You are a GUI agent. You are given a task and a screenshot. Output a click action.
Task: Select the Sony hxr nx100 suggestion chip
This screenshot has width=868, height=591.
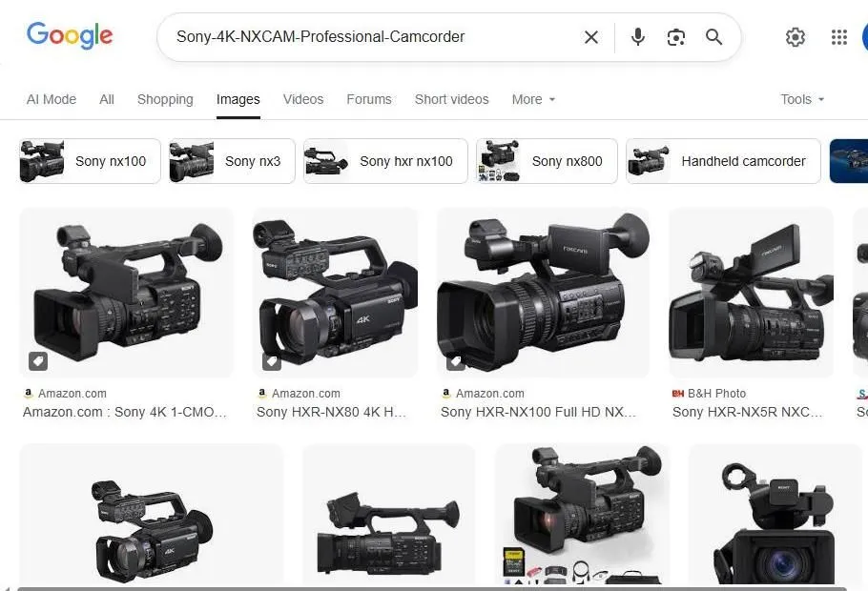click(x=385, y=161)
